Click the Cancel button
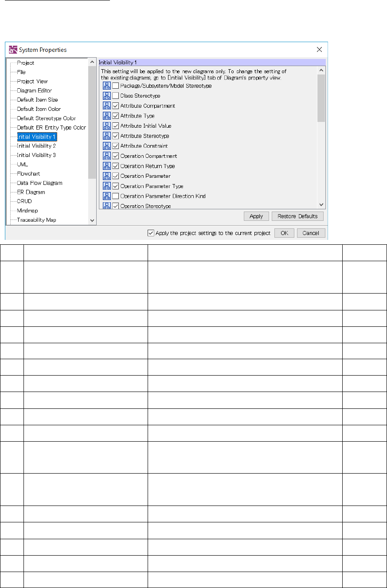This screenshot has width=387, height=588. [x=311, y=233]
